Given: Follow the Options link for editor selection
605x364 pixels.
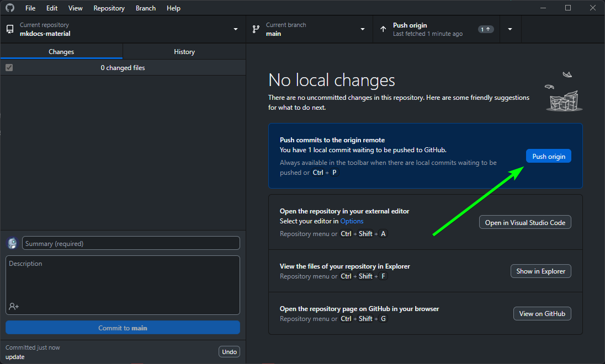Looking at the screenshot, I should point(352,221).
